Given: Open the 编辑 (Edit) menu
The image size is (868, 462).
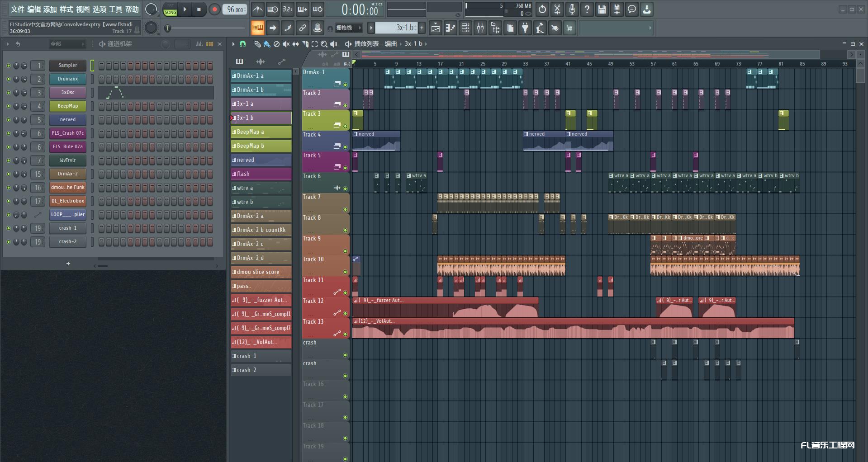Looking at the screenshot, I should 34,9.
